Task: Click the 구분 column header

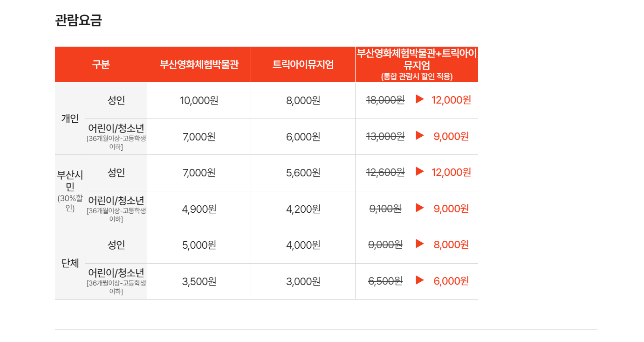Action: tap(101, 64)
